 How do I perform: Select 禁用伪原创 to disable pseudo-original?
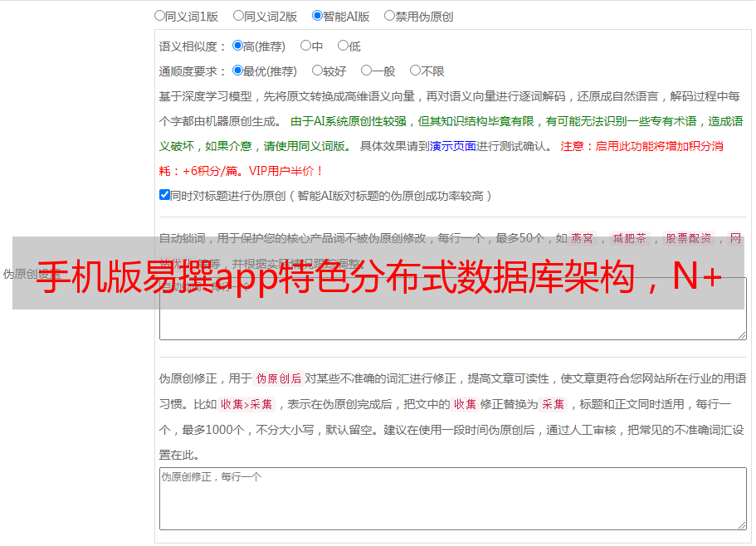pyautogui.click(x=389, y=16)
